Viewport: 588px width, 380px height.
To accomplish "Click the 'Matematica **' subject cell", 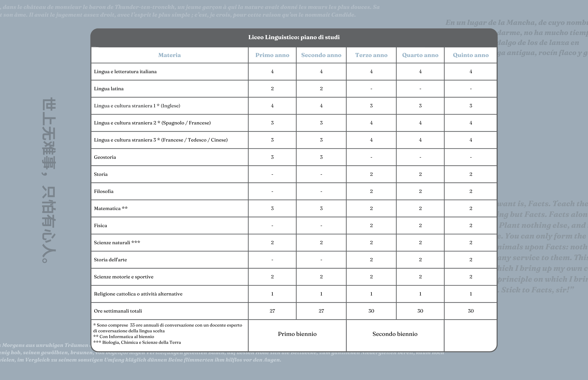I will coord(111,208).
